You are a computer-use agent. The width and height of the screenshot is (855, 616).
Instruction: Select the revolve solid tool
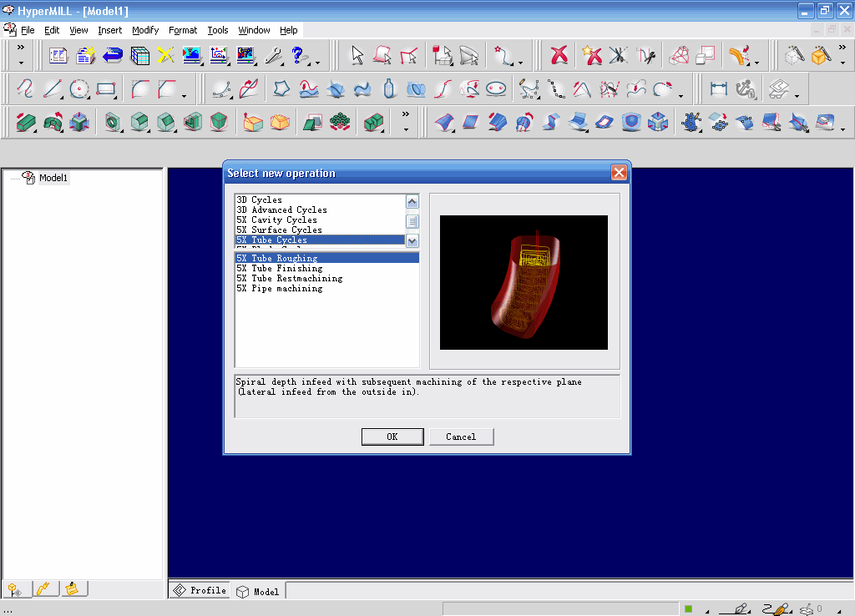tap(53, 122)
